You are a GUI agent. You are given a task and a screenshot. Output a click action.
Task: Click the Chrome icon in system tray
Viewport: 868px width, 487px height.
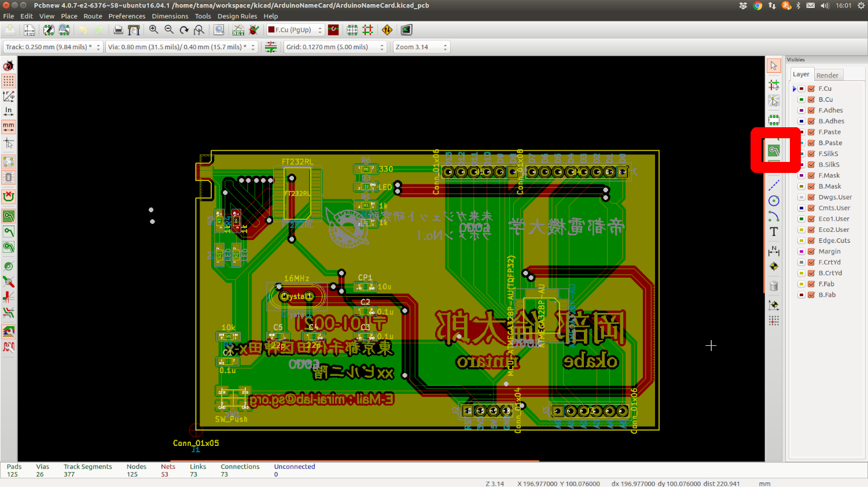(757, 5)
